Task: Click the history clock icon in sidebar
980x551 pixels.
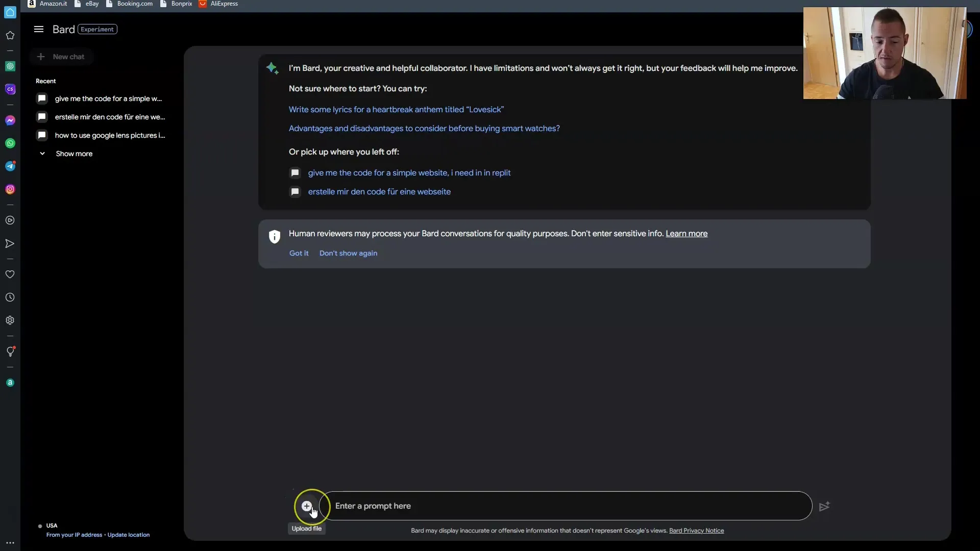Action: (10, 297)
